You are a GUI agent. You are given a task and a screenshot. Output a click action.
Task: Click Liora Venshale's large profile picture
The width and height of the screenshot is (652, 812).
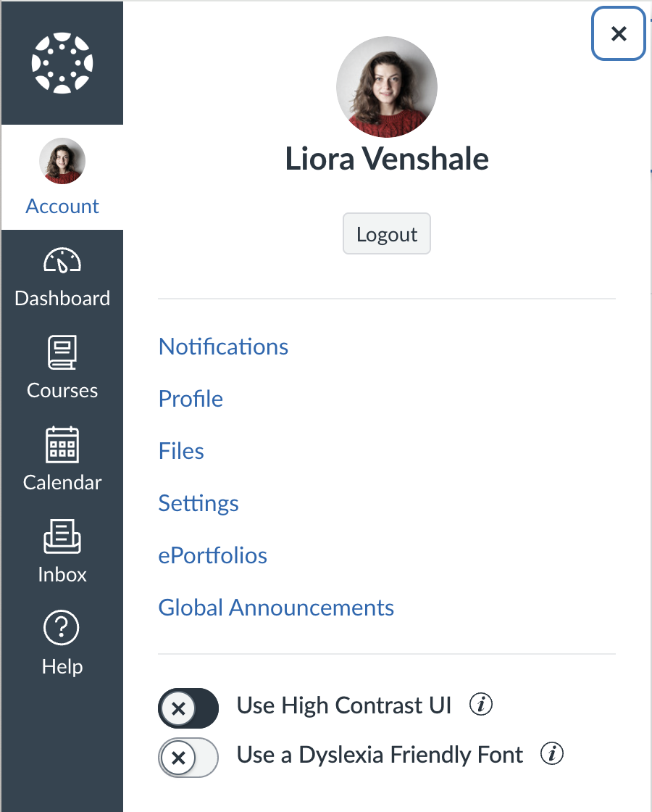click(387, 87)
